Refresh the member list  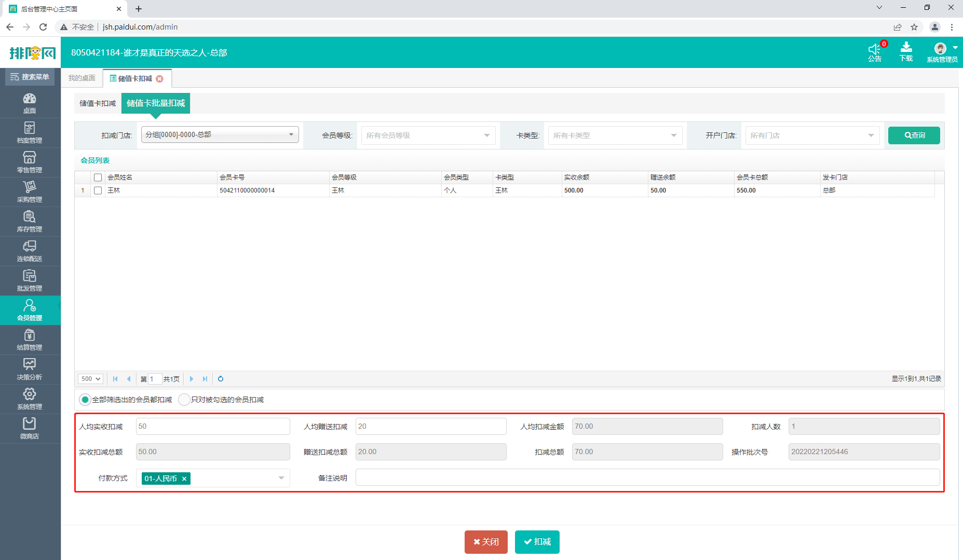[x=221, y=379]
